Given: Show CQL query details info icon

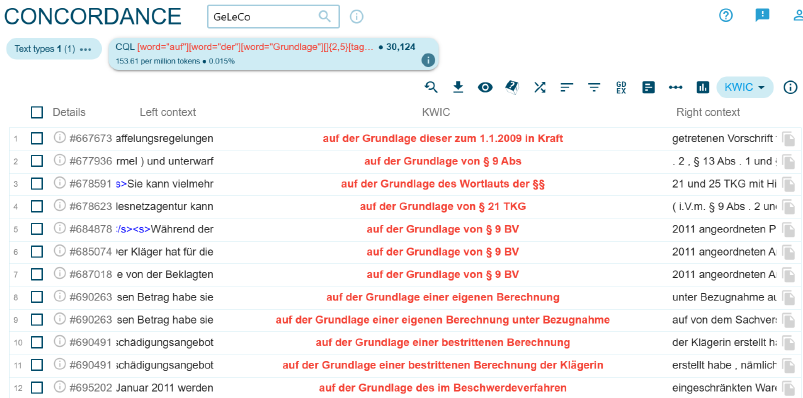Looking at the screenshot, I should tap(428, 60).
